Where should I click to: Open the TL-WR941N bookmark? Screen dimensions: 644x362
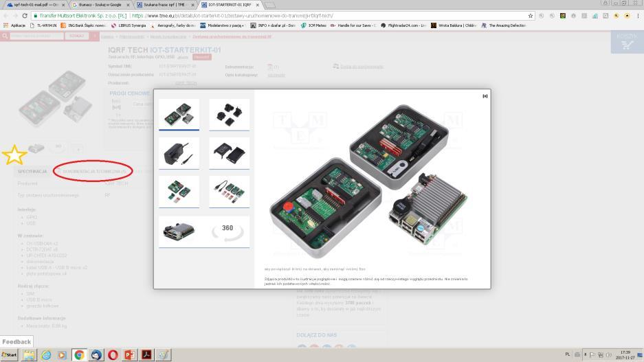coord(43,25)
